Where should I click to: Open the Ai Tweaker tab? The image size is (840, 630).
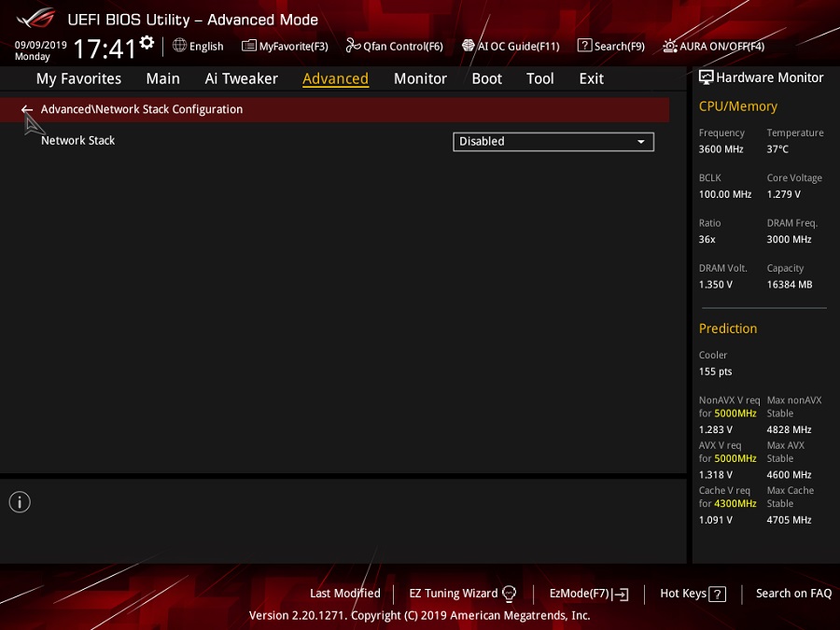tap(241, 78)
